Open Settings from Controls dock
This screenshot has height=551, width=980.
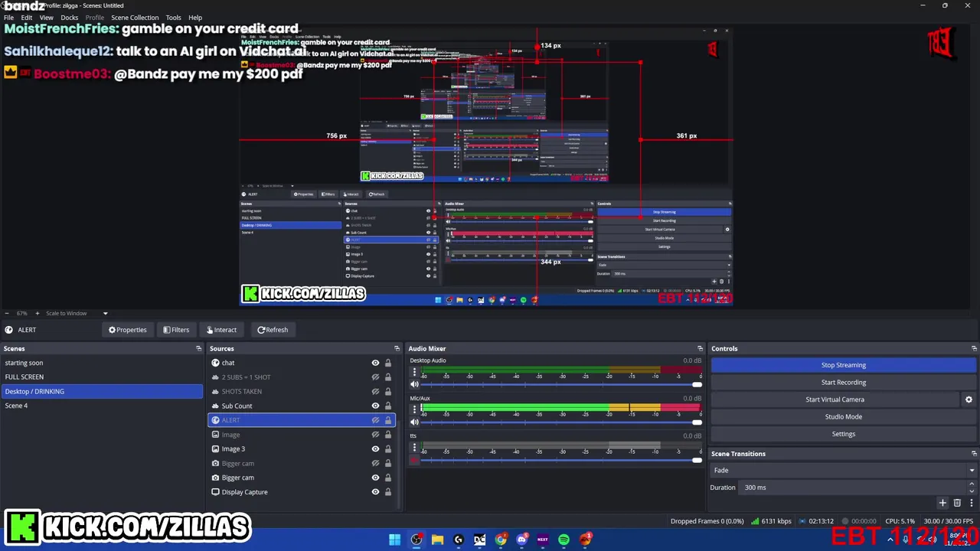coord(844,434)
